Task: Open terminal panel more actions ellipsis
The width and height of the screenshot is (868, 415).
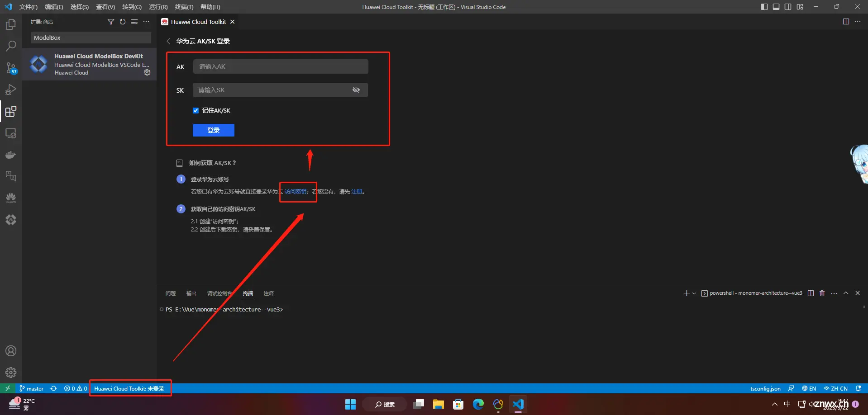Action: [x=834, y=293]
